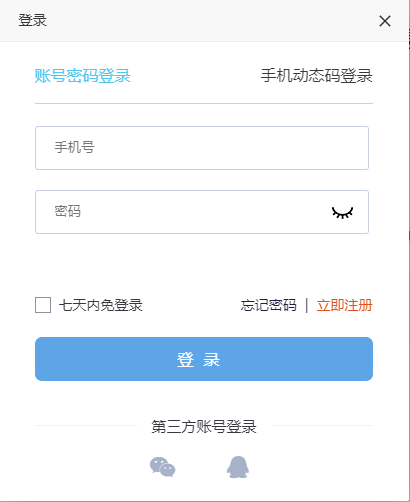
Task: Click the 七天内免登录 label text
Action: coord(101,305)
